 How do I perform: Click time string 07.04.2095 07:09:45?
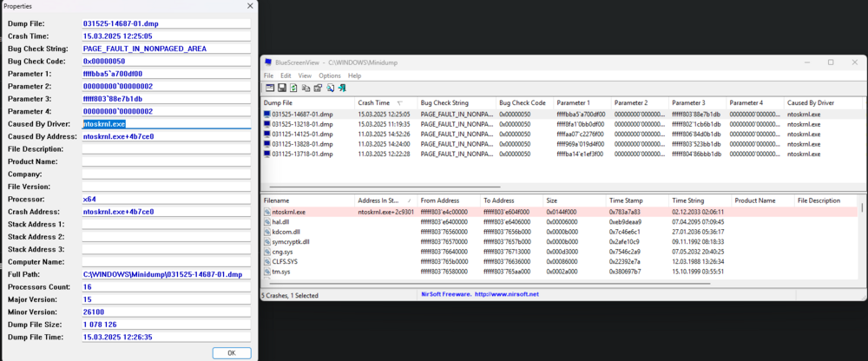coord(699,221)
